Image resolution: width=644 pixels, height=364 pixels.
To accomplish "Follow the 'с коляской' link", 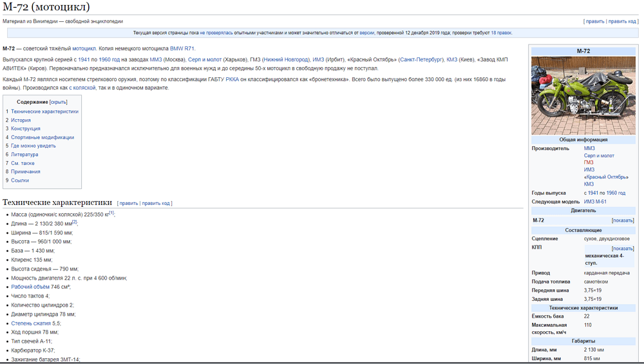I will (82, 88).
